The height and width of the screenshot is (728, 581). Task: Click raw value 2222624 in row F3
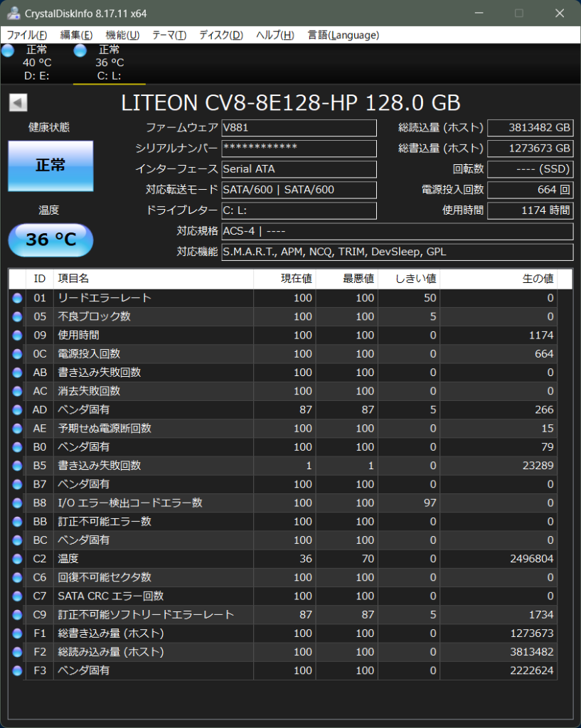(x=532, y=670)
